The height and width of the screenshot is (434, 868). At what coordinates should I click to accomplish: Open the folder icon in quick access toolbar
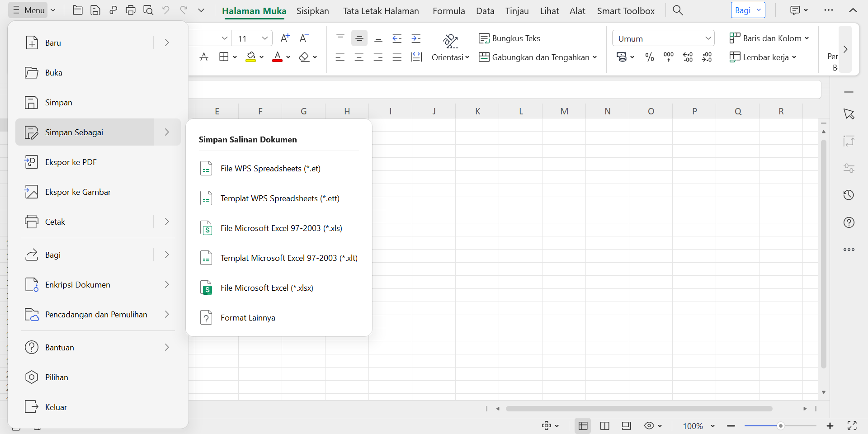coord(78,10)
